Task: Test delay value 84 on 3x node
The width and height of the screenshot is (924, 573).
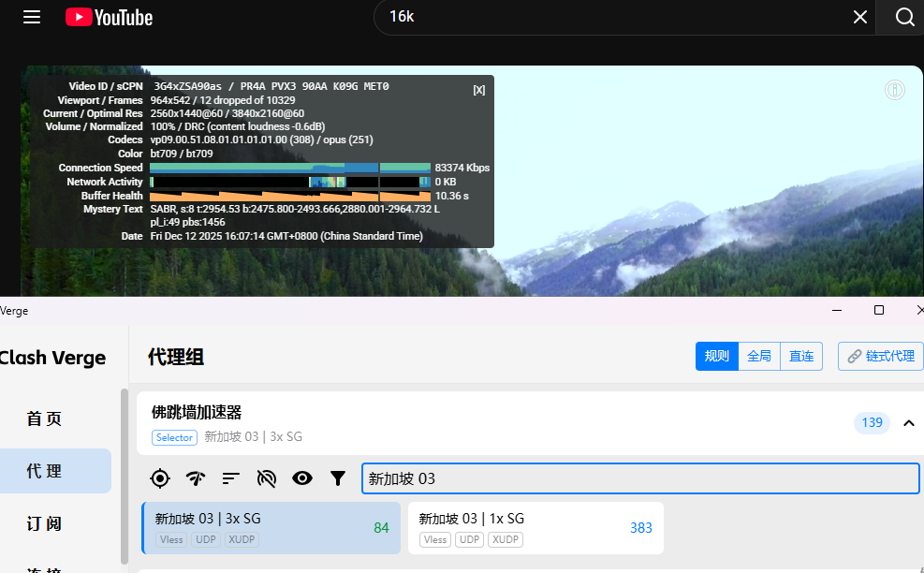Action: click(381, 528)
